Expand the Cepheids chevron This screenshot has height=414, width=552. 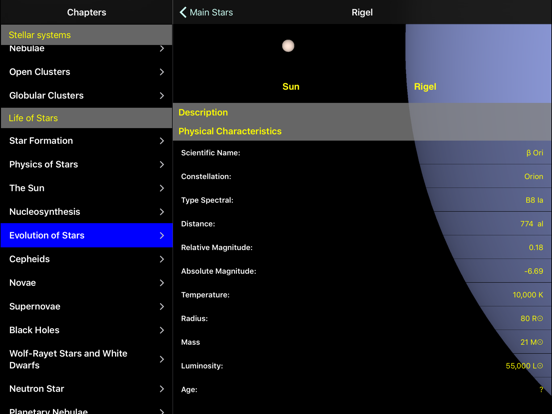tap(162, 259)
